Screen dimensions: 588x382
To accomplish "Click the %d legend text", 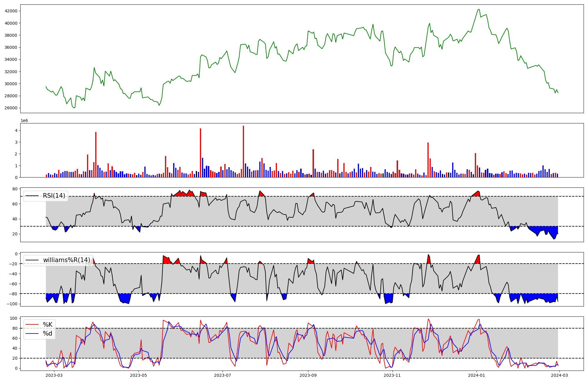I will (x=48, y=334).
